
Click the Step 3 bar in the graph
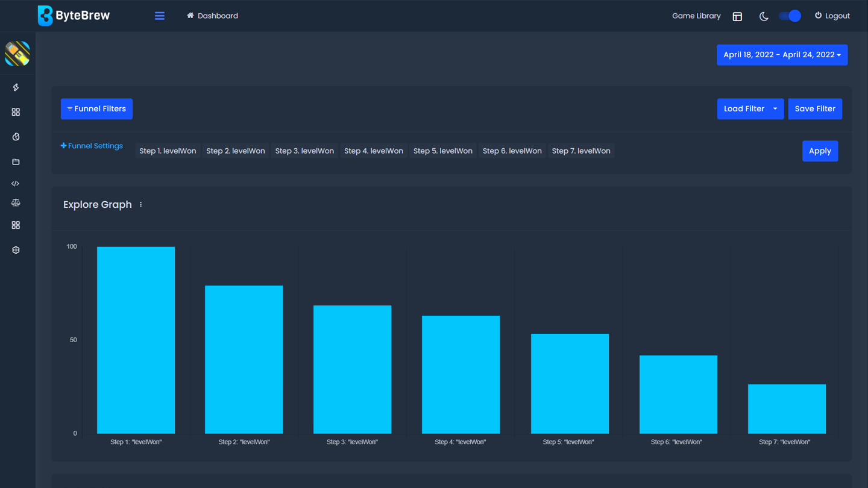coord(353,370)
